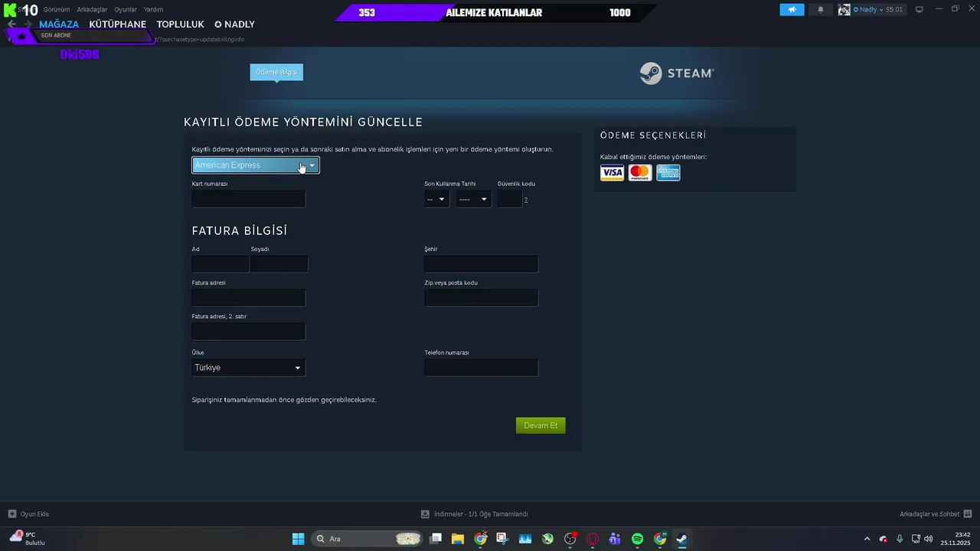Focus the Şehir city field

coord(482,265)
